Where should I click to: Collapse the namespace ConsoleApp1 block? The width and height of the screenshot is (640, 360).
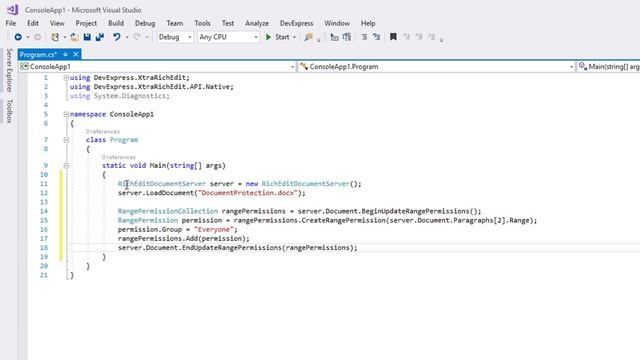pos(66,114)
